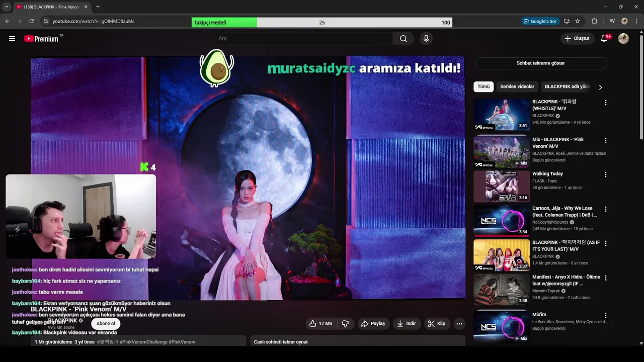Install app icon in address bar
The height and width of the screenshot is (362, 644).
coord(567,21)
